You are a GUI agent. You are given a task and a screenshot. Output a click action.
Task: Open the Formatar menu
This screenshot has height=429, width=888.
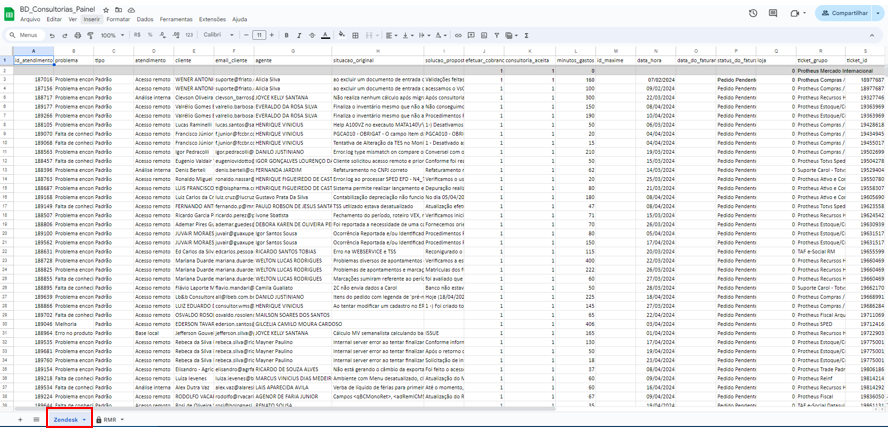click(x=118, y=19)
